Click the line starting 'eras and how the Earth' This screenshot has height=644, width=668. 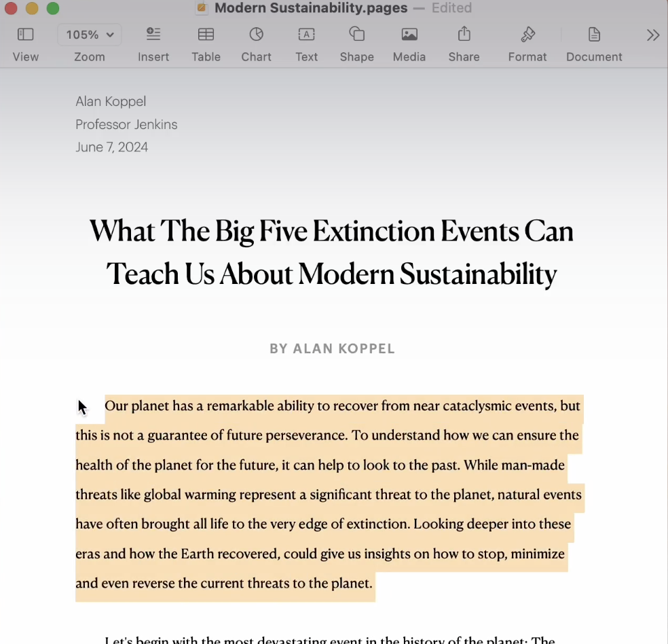(320, 554)
